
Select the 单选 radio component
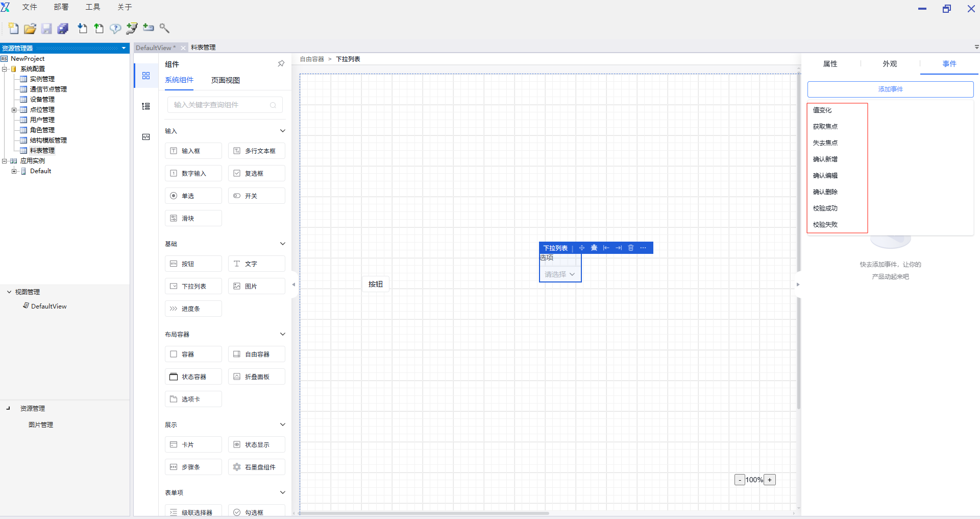coord(193,196)
